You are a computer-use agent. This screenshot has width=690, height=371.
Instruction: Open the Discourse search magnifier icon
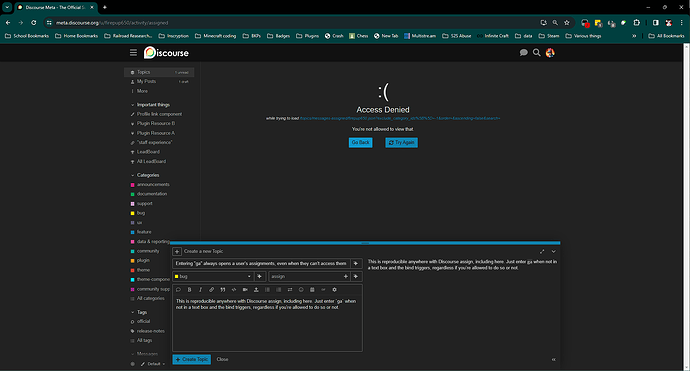537,53
